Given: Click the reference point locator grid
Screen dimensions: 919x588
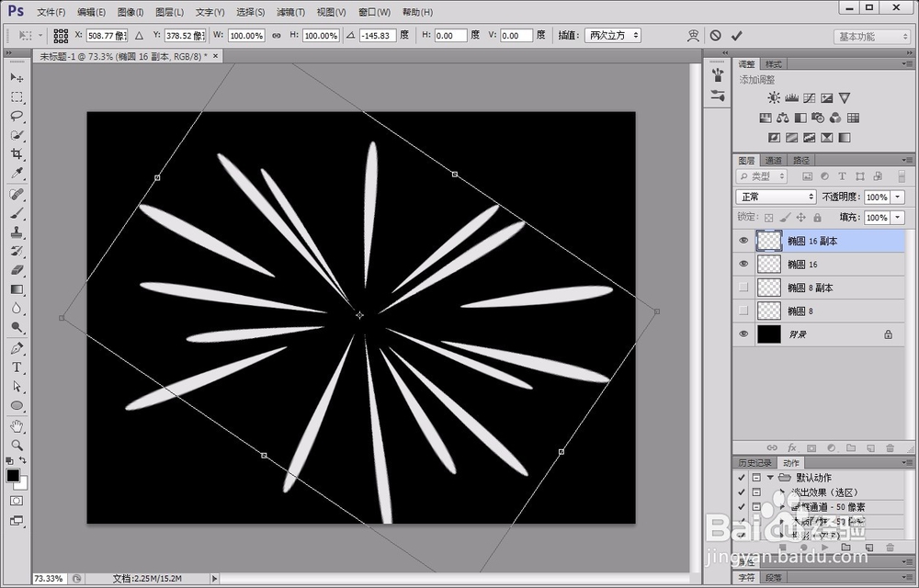Looking at the screenshot, I should click(61, 36).
